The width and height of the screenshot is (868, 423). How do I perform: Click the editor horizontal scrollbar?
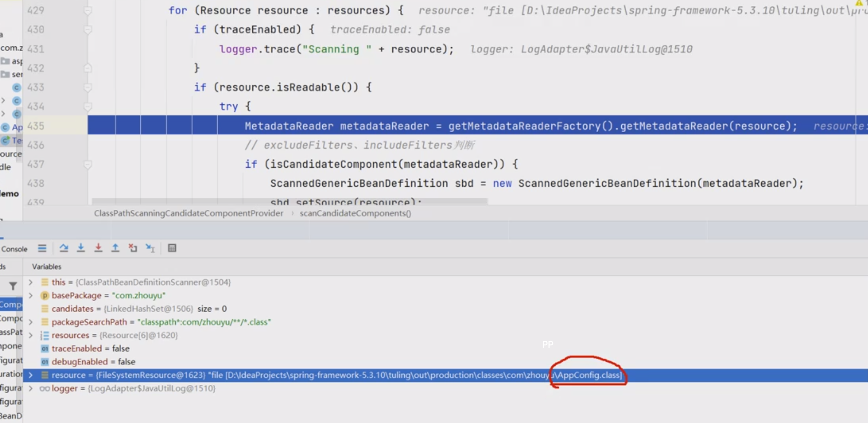[290, 201]
